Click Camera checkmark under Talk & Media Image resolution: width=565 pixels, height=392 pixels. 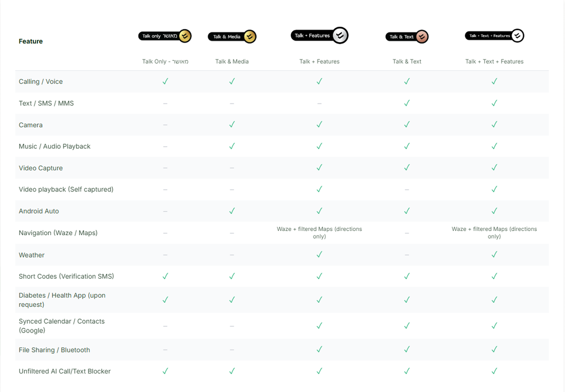click(232, 124)
